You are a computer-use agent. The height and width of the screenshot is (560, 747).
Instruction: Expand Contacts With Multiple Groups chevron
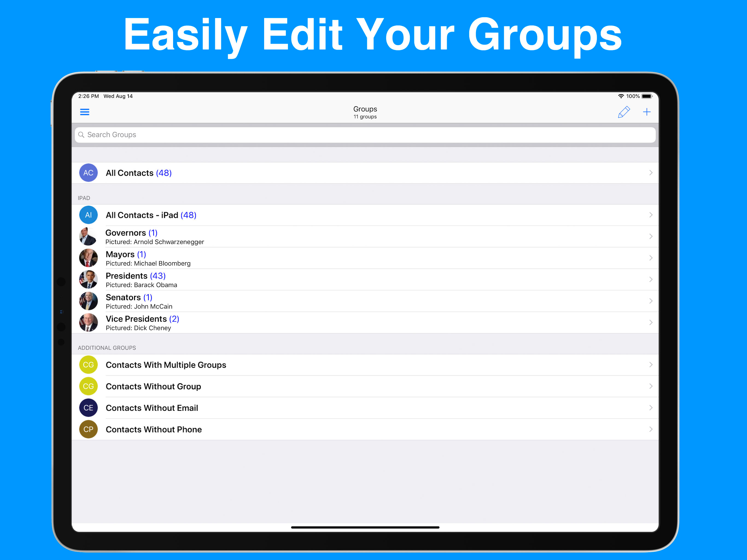point(651,365)
